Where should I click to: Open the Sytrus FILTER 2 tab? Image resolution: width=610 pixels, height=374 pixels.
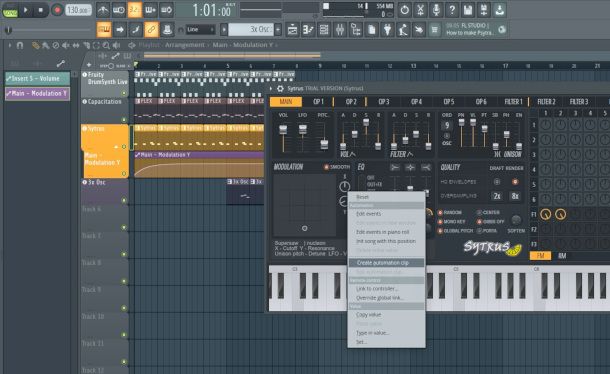tap(546, 102)
